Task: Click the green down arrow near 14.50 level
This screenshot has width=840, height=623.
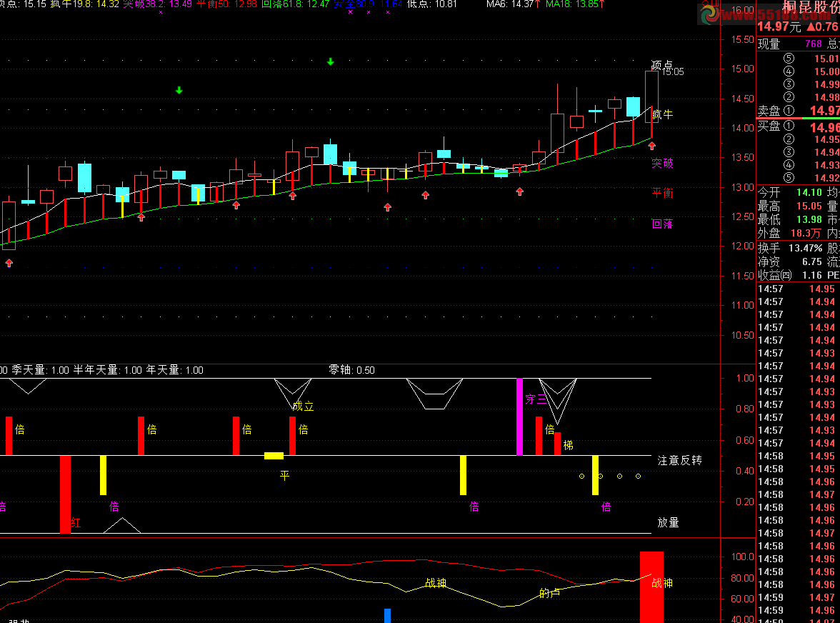Action: pos(179,90)
